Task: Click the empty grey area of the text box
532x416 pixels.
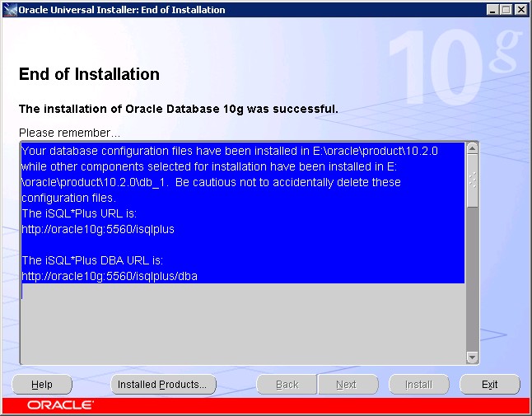Action: (x=243, y=324)
